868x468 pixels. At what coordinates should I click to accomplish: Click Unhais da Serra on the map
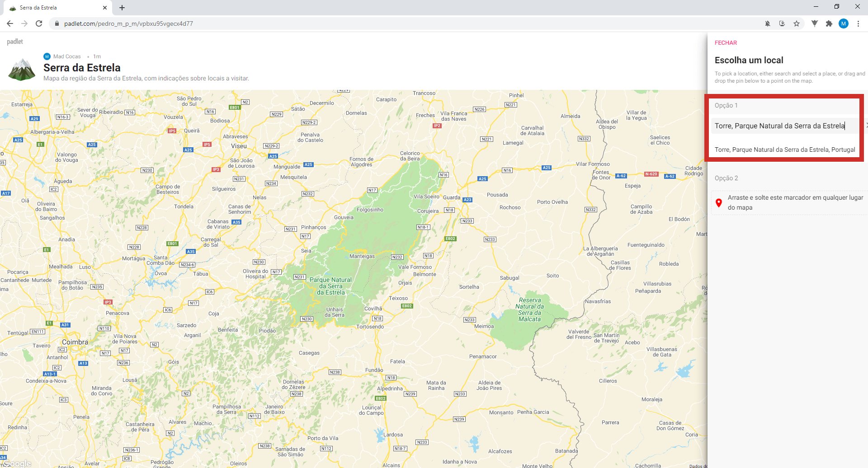click(335, 312)
